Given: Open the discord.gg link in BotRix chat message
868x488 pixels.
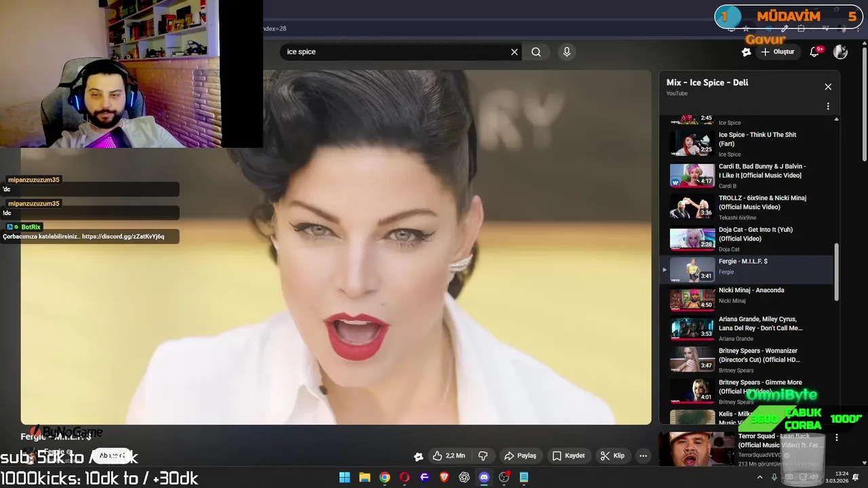Looking at the screenshot, I should 123,237.
